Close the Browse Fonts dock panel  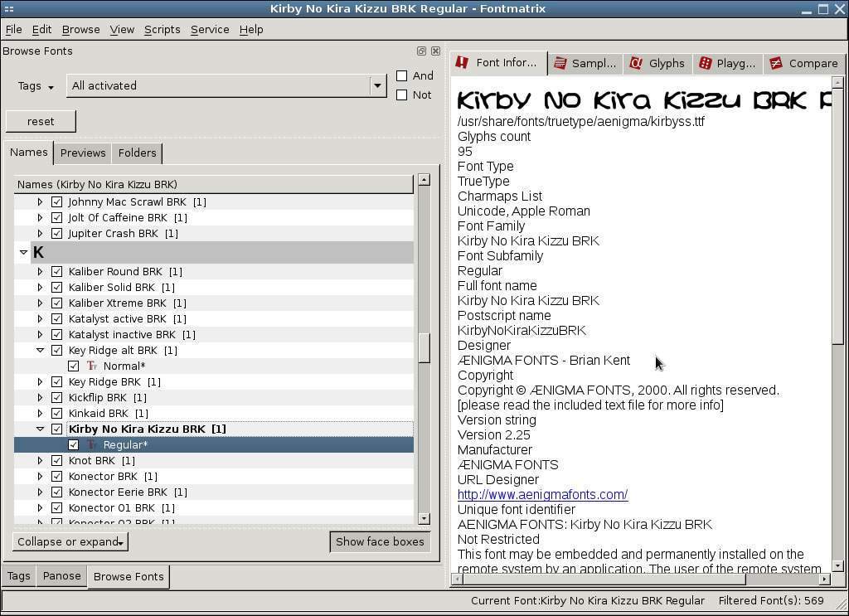coord(435,51)
